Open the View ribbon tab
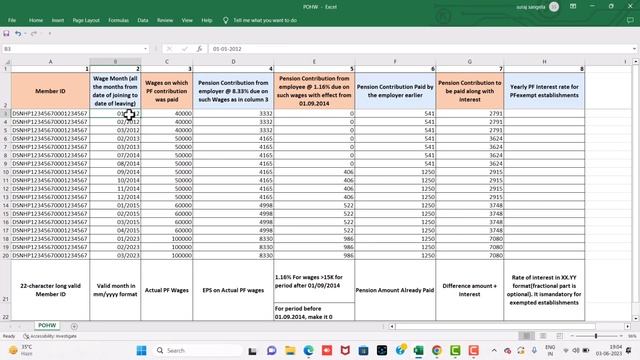The image size is (640, 360). coord(187,20)
